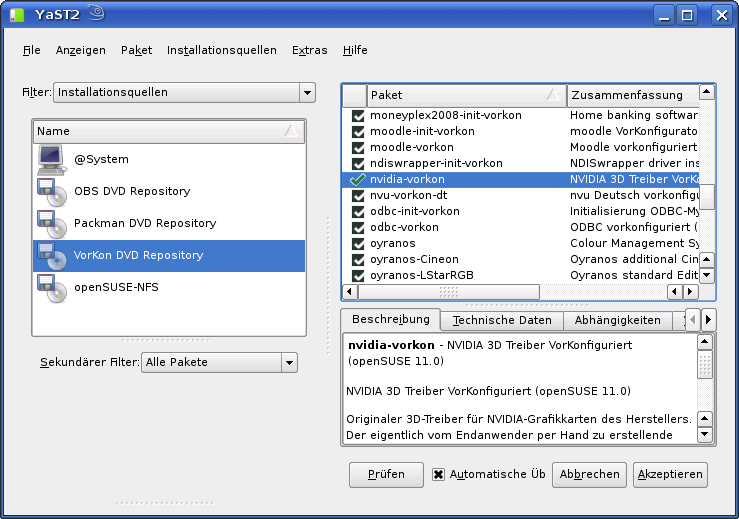The image size is (739, 519).
Task: Sort by the Zusammenfassung column header
Action: (x=633, y=95)
